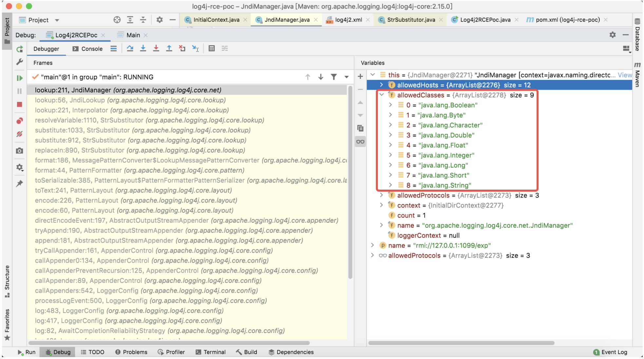Switch to Console tab

[x=88, y=49]
